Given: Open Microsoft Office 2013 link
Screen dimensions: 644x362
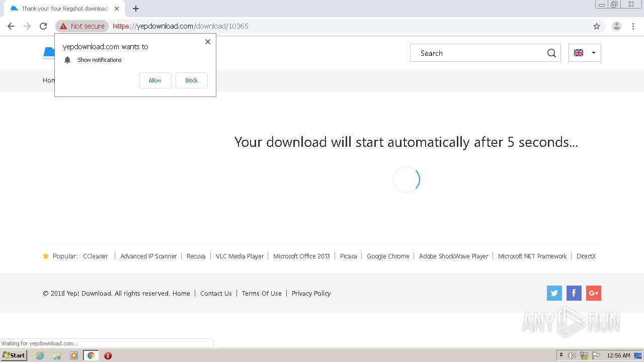Looking at the screenshot, I should tap(301, 256).
